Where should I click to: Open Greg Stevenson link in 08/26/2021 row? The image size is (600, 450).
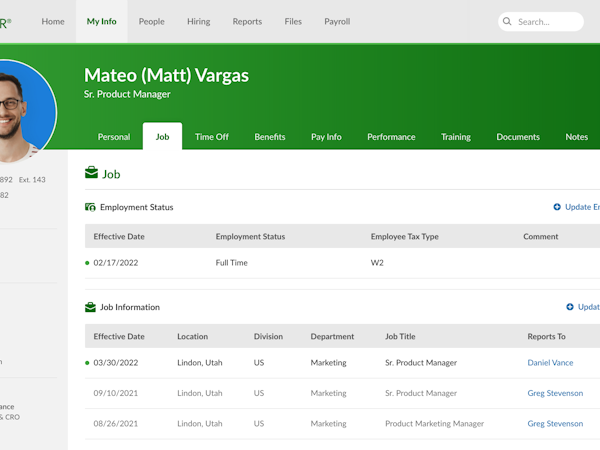555,424
